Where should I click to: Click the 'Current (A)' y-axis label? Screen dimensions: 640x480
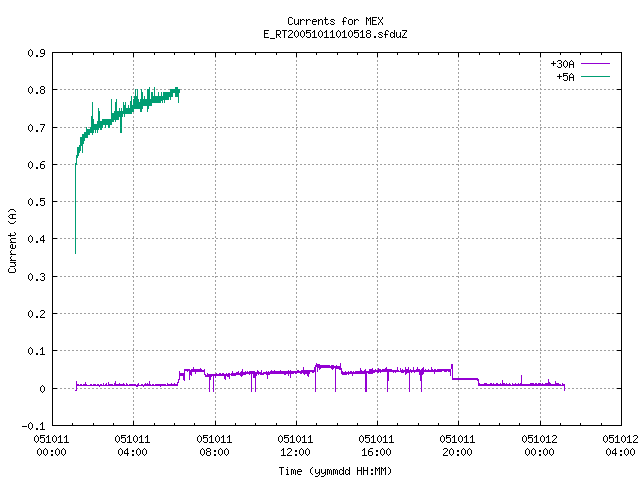12,240
